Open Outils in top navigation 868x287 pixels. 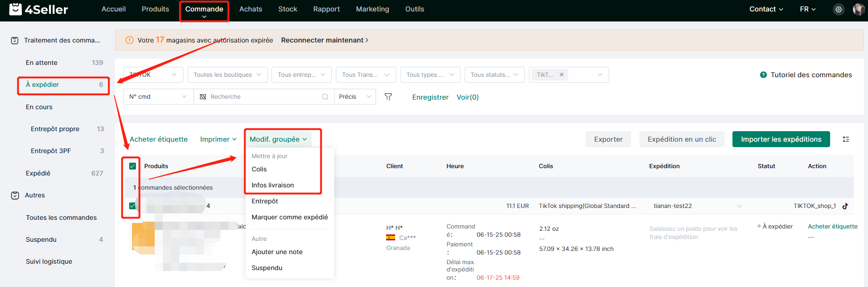click(414, 9)
